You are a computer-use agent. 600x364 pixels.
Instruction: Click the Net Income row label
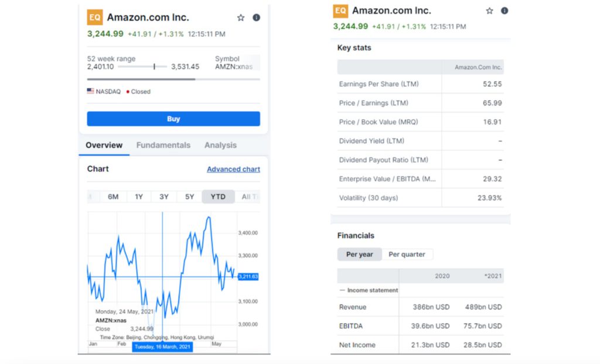[x=357, y=345]
